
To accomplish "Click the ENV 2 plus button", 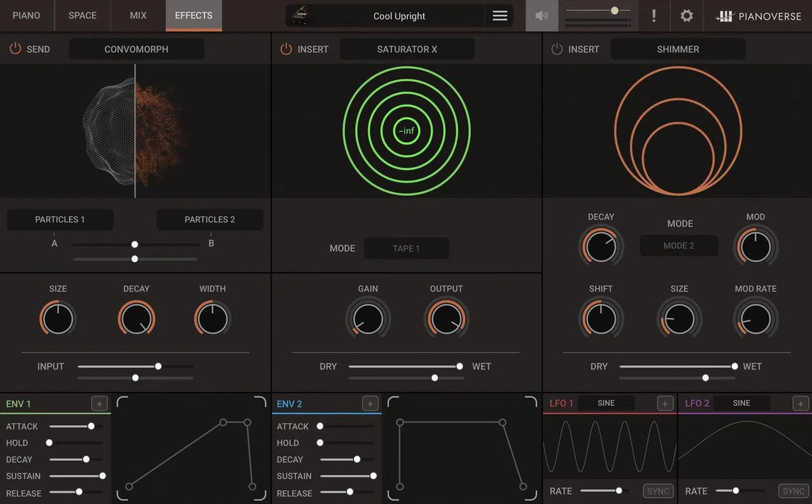I will click(370, 404).
